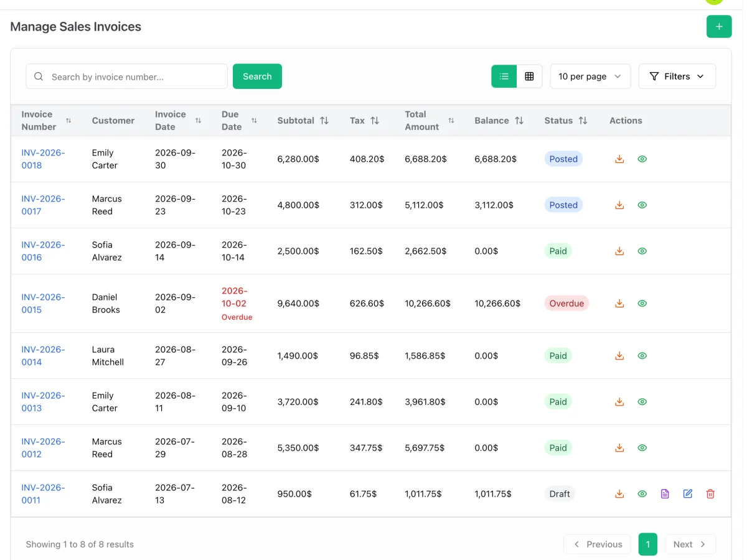Image resolution: width=747 pixels, height=560 pixels.
Task: Focus the search by invoice number field
Action: pos(126,77)
